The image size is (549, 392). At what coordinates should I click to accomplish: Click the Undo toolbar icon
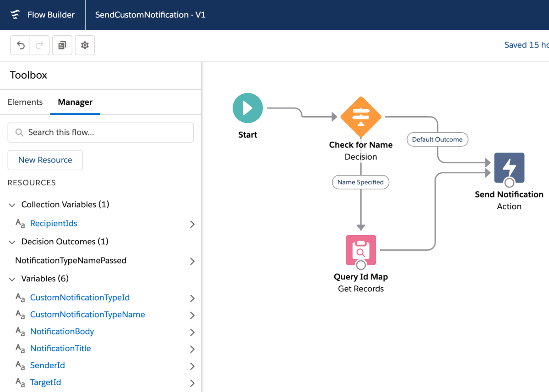click(21, 45)
